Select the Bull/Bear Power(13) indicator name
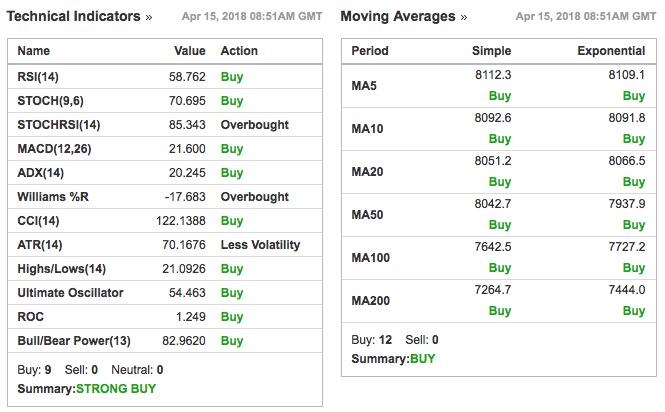 [x=74, y=341]
